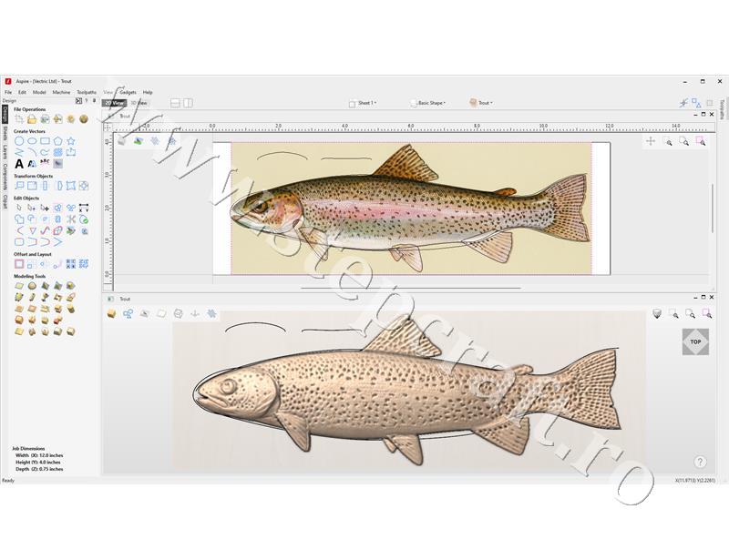Select the Draw Rectangle vector tool
This screenshot has height=560, width=729.
point(45,141)
